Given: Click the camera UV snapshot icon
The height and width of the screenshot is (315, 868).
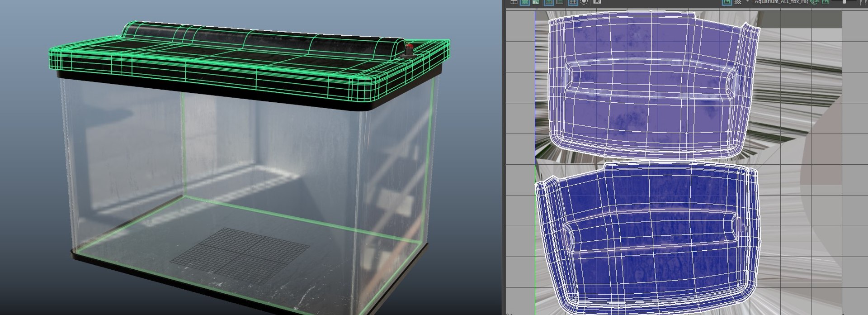Looking at the screenshot, I should pos(597,2).
